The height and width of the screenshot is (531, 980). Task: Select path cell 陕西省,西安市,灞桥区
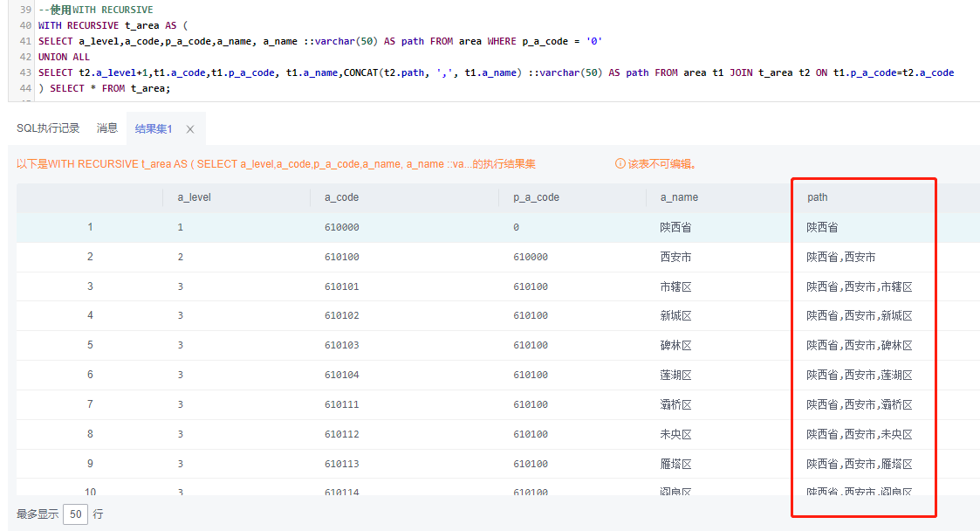(860, 404)
